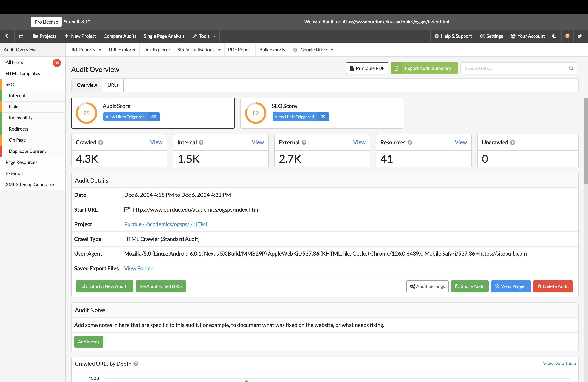Viewport: 588px width, 382px height.
Task: Click the smiley face feedback icon
Action: pyautogui.click(x=567, y=36)
